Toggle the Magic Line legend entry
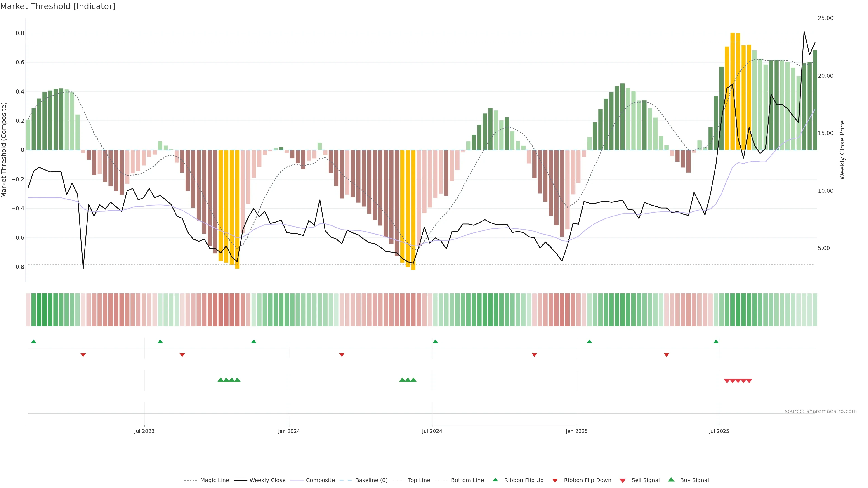The height and width of the screenshot is (488, 868). (214, 480)
